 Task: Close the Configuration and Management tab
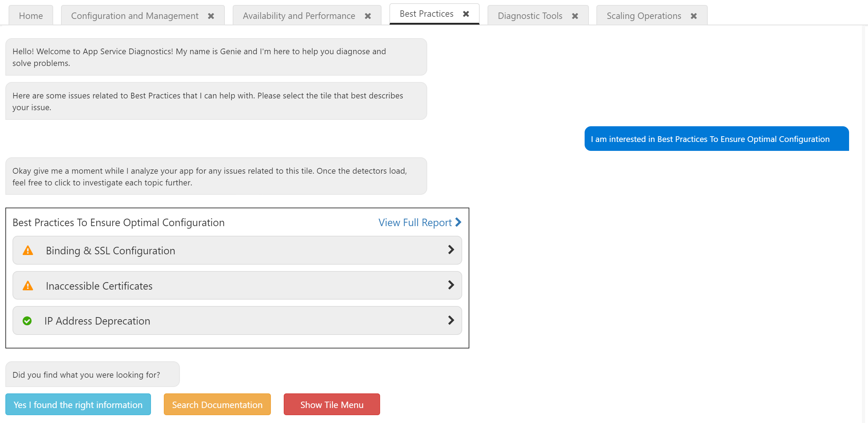(x=211, y=16)
